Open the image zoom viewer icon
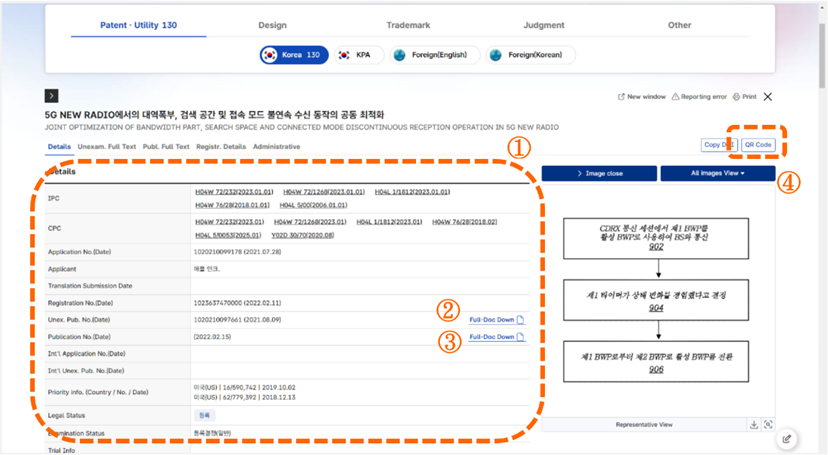 768,424
